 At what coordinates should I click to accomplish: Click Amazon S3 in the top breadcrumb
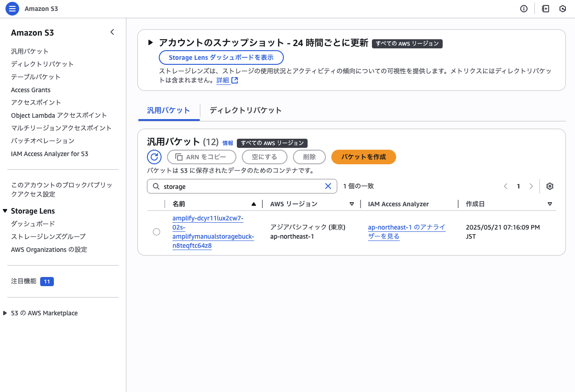(x=41, y=9)
